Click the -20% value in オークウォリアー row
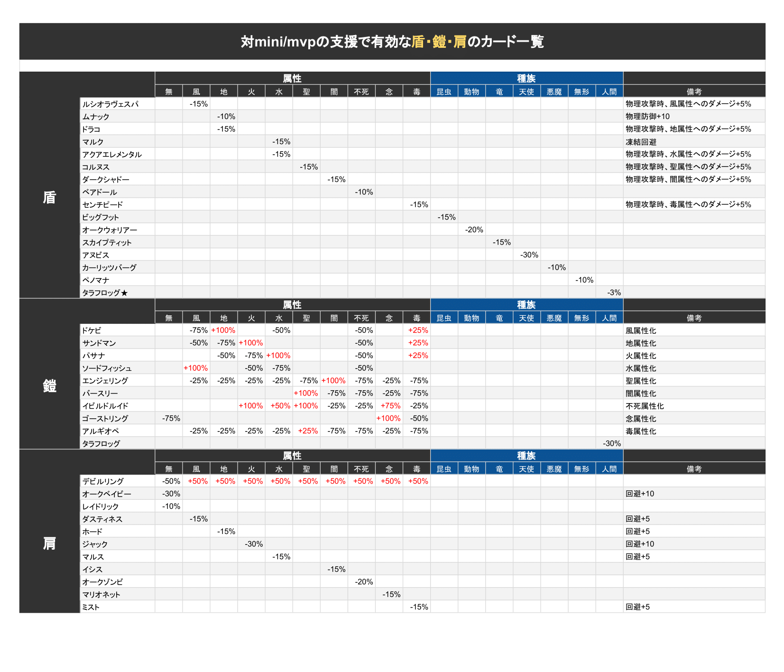 (474, 230)
